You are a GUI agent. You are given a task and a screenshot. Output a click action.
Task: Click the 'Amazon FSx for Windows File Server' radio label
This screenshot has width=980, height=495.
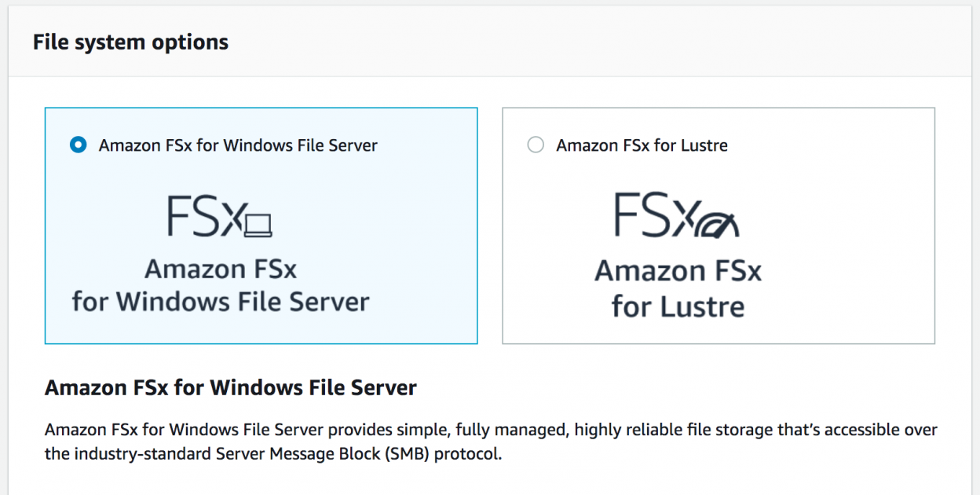pos(236,145)
